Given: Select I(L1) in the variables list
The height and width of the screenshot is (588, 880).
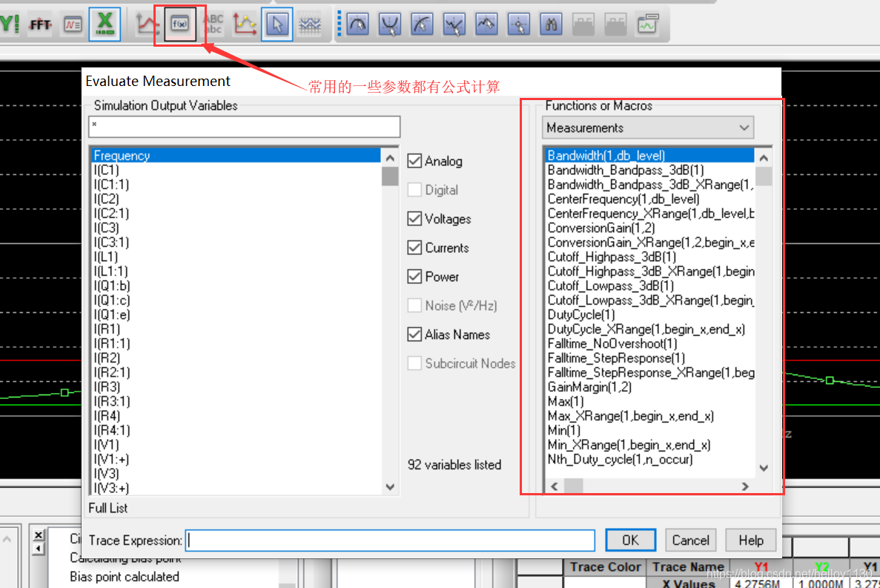Looking at the screenshot, I should click(x=236, y=257).
